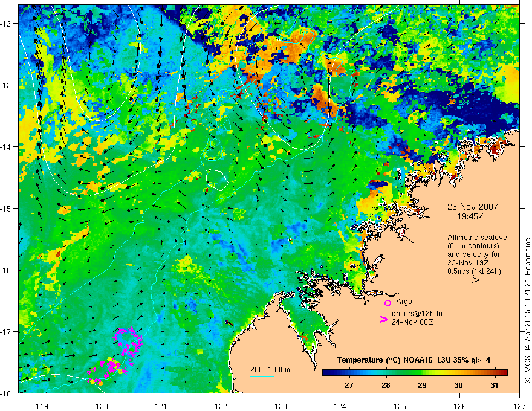Click longitude axis label 125
Screen dimensions: 532x411
coord(400,406)
